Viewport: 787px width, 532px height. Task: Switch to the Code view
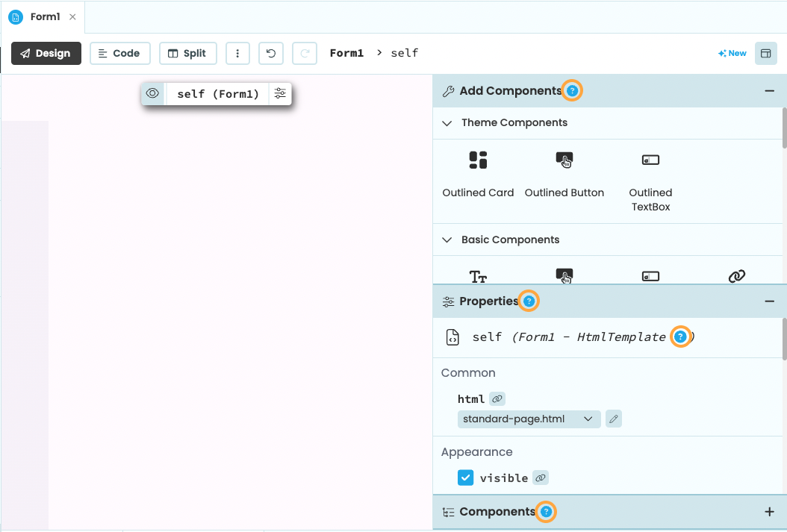119,53
